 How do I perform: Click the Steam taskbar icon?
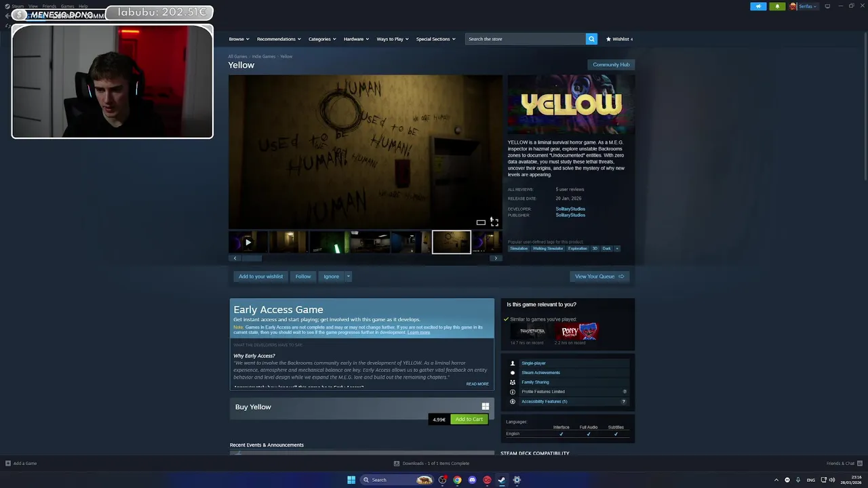pos(502,480)
